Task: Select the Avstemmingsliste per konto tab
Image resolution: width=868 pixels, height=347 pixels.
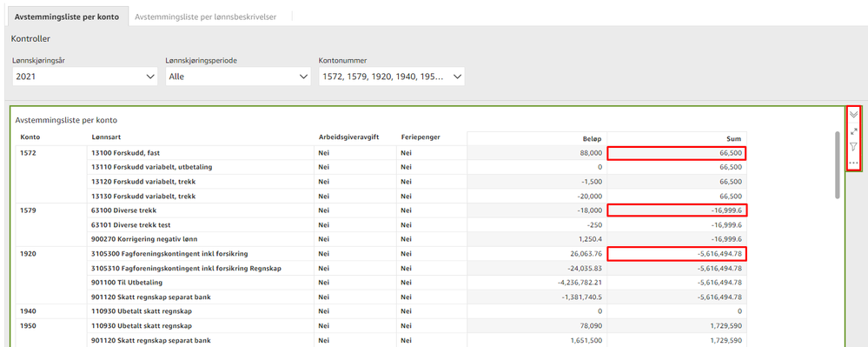Action: tap(67, 17)
